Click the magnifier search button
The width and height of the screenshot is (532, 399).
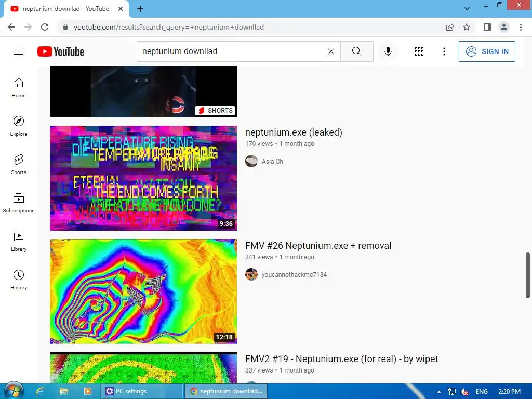[356, 51]
